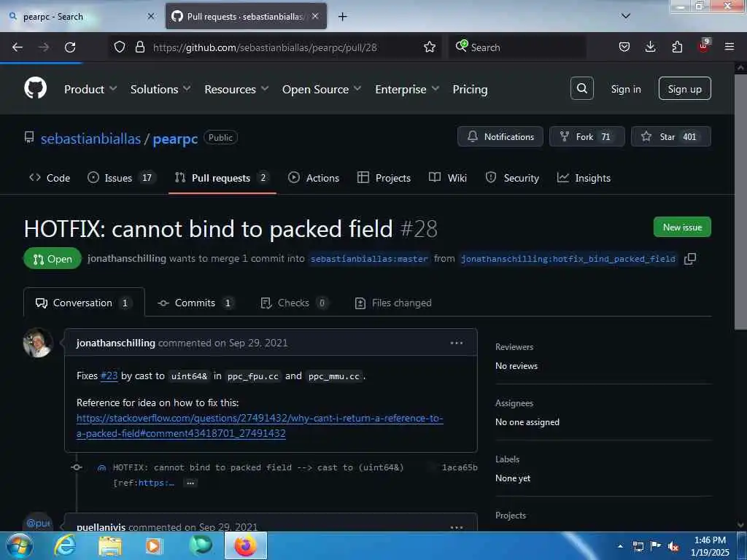Open the Files changed tab

[x=393, y=303]
